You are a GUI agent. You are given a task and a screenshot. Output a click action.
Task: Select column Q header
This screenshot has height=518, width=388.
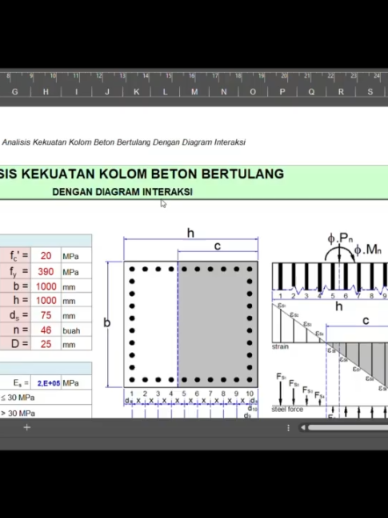coord(311,92)
